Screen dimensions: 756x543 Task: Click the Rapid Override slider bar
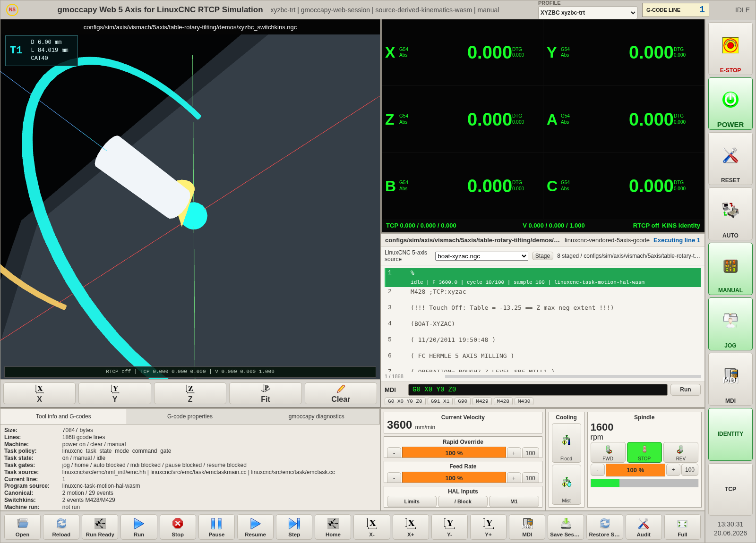point(454,453)
